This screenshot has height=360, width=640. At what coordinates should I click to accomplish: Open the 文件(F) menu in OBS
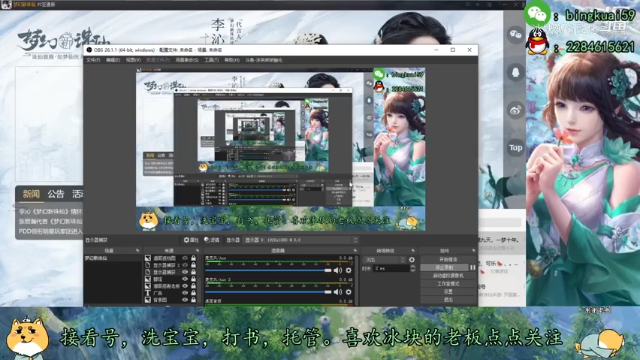click(x=93, y=60)
